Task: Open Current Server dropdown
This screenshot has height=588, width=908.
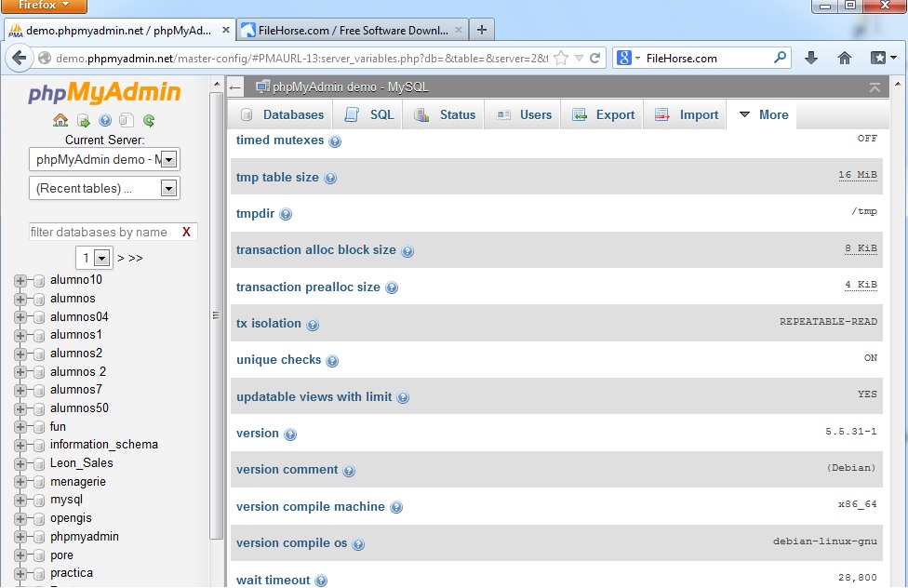Action: click(104, 159)
